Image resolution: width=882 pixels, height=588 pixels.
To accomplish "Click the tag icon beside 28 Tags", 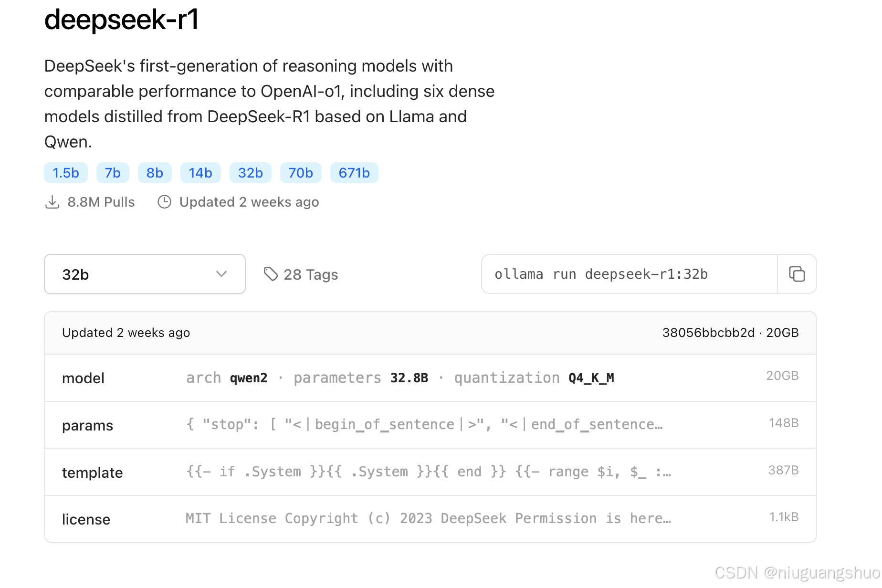I will (271, 274).
